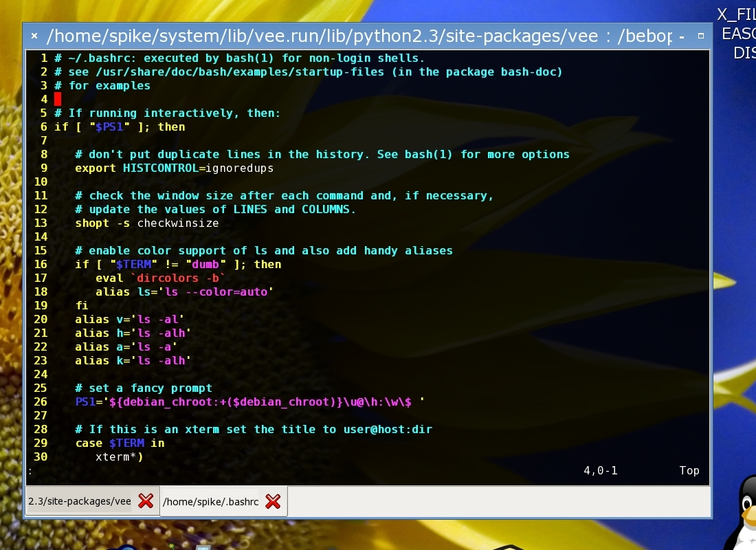Open the X_FIL desktop item label
This screenshot has height=550, width=756.
735,15
